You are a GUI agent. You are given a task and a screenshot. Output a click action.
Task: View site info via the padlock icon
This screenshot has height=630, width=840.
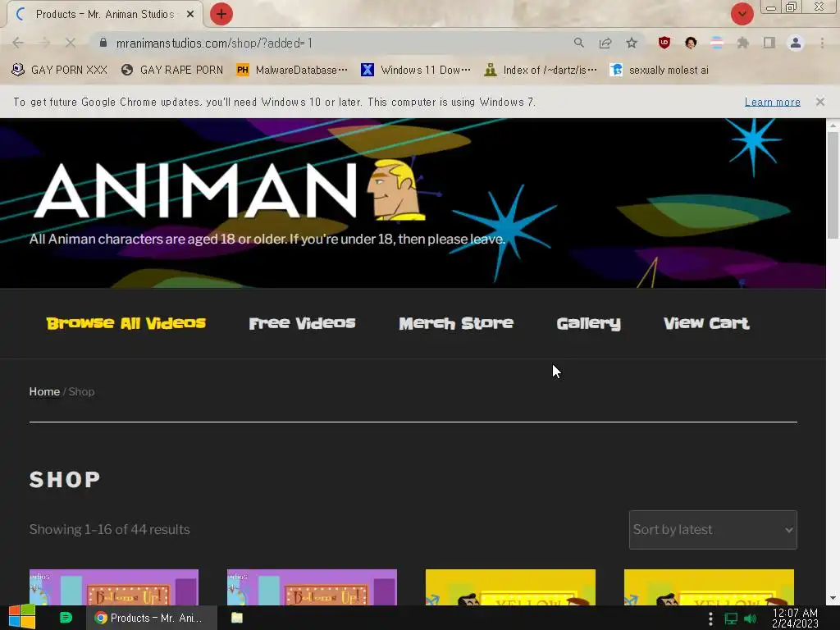103,43
